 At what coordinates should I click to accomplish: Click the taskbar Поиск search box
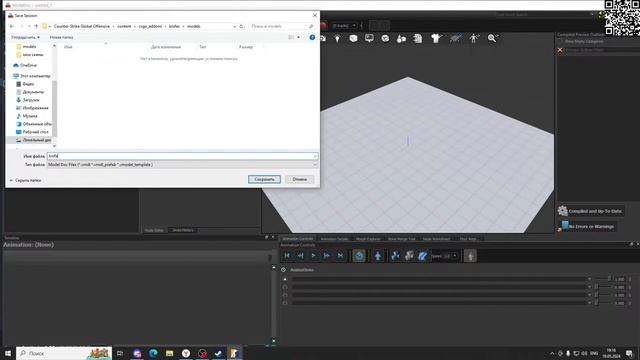pyautogui.click(x=64, y=353)
